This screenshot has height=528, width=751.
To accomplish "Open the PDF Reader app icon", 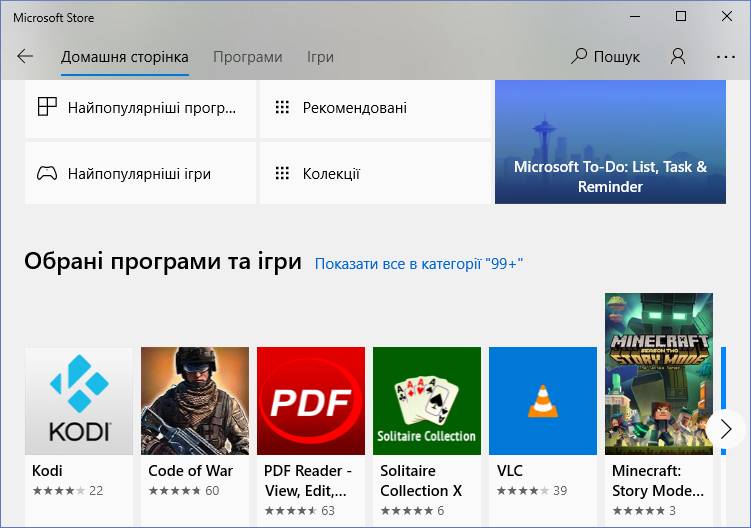I will (311, 401).
